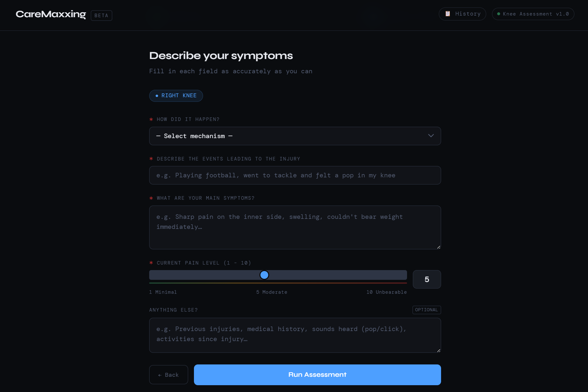This screenshot has width=588, height=392.
Task: Click the chevron arrow on mechanism dropdown
Action: 431,136
